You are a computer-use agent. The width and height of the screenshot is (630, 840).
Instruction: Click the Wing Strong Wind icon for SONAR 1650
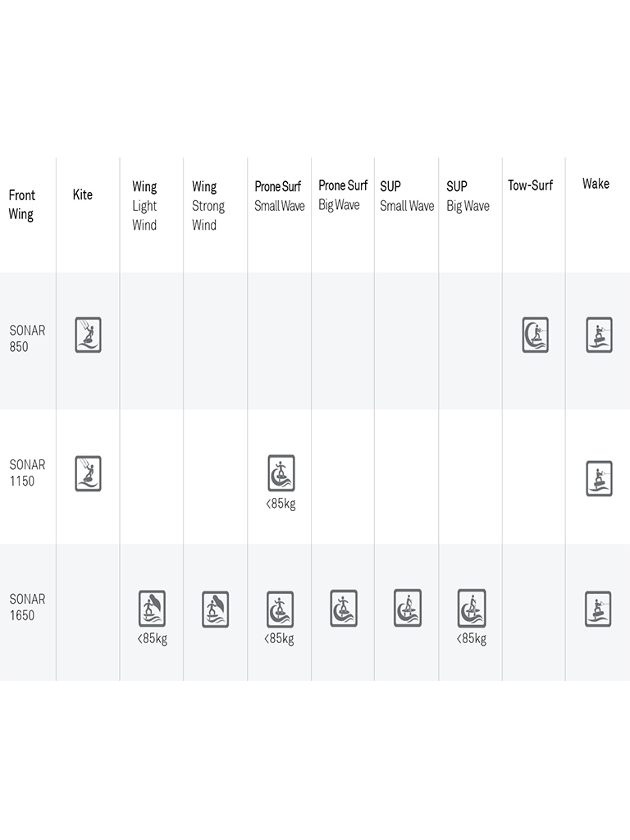coord(215,609)
